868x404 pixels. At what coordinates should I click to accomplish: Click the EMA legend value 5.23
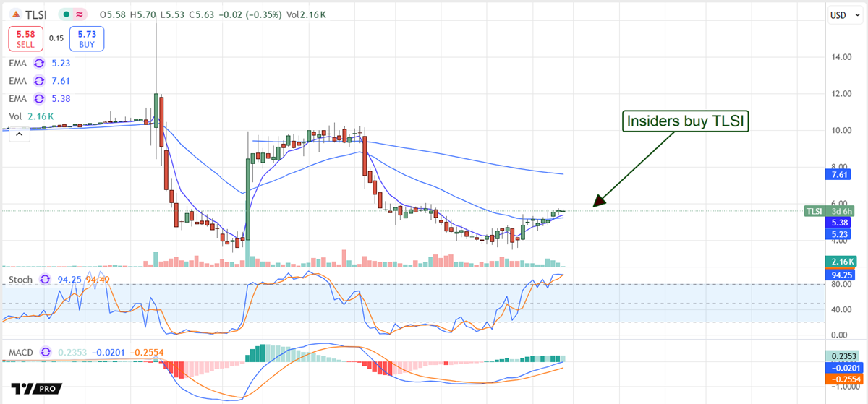point(60,63)
